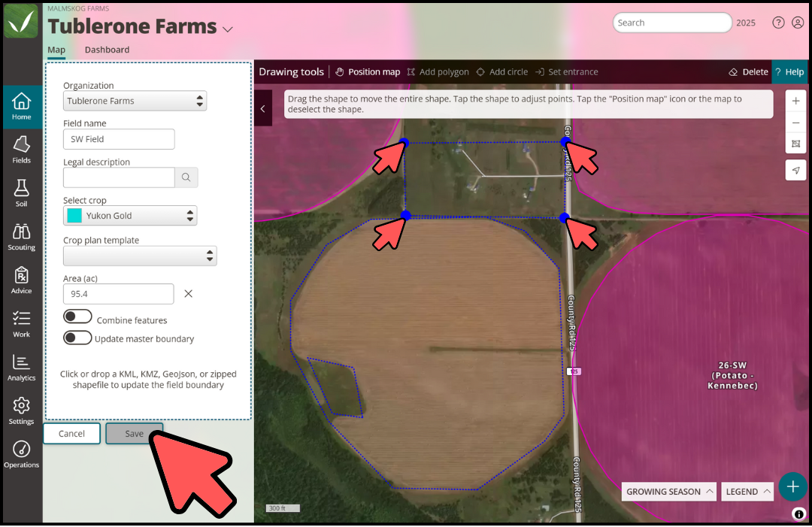Select the Set entrance tool
The height and width of the screenshot is (527, 812).
pyautogui.click(x=567, y=72)
